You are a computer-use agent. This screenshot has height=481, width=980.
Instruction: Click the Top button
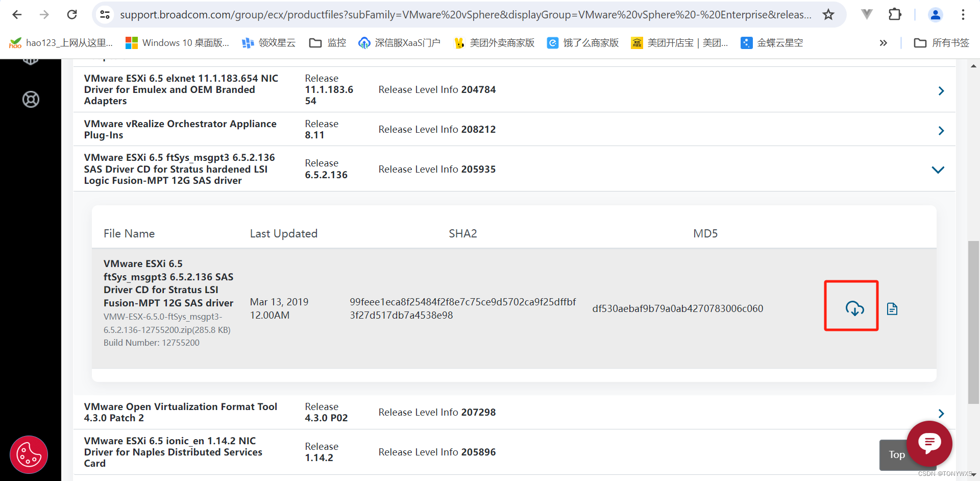[896, 454]
